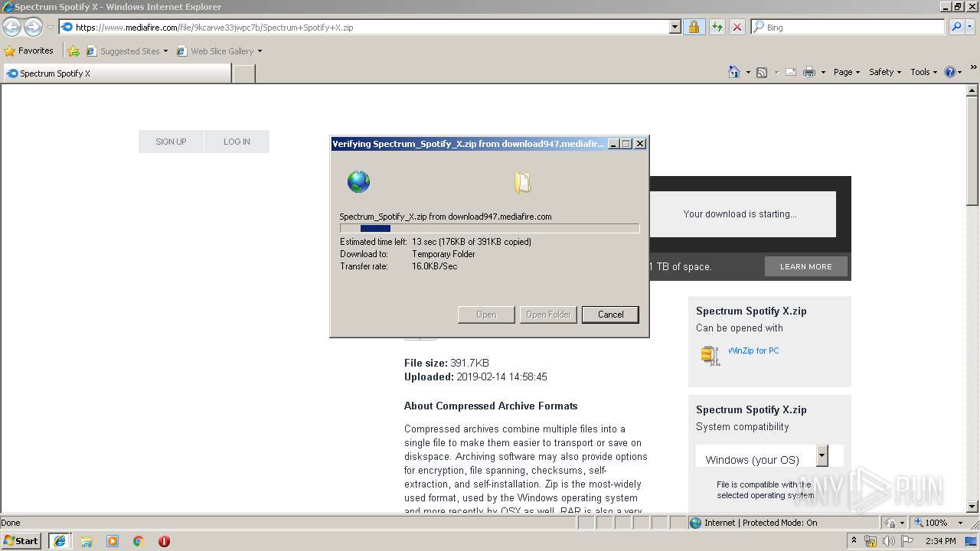Screen dimensions: 980x551
Task: Open the status bar security lock dropdown
Action: click(893, 523)
